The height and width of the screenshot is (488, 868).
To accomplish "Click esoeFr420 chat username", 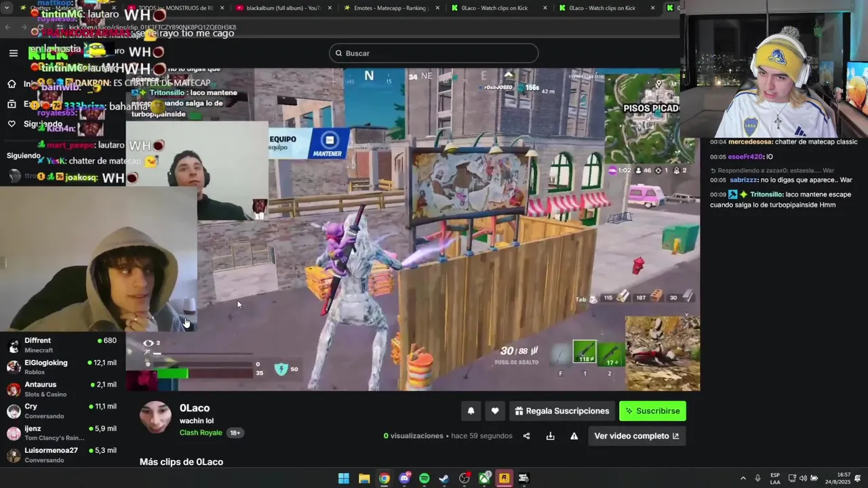I will pyautogui.click(x=746, y=157).
